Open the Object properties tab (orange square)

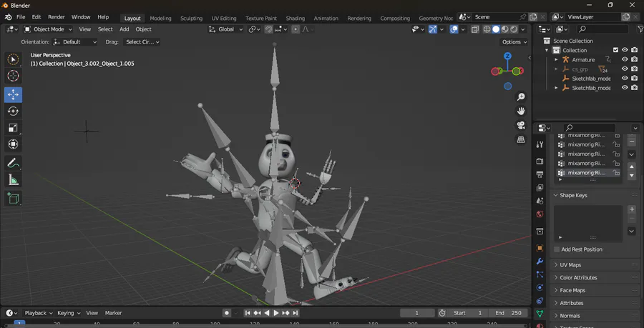click(x=540, y=248)
